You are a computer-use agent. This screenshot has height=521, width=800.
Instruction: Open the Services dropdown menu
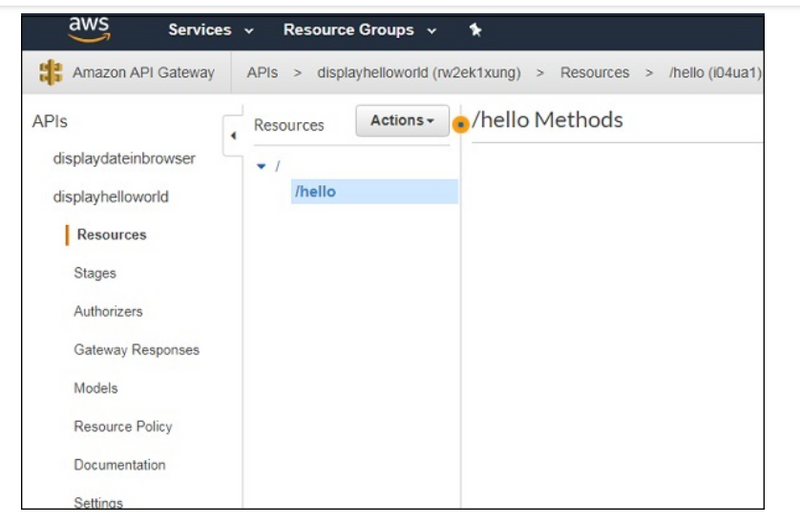210,30
